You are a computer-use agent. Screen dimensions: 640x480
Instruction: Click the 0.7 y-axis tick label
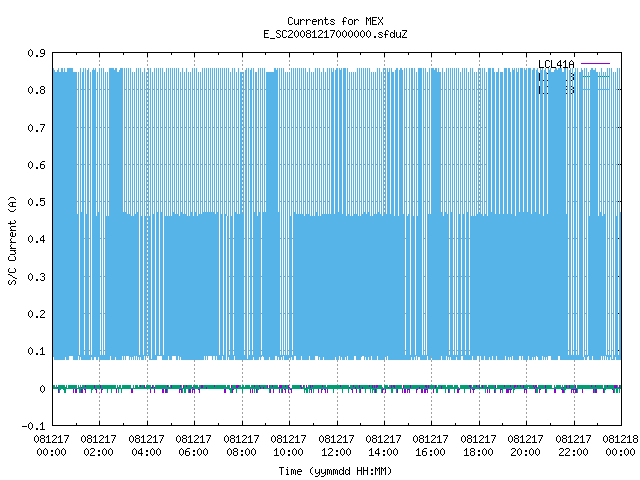[36, 128]
